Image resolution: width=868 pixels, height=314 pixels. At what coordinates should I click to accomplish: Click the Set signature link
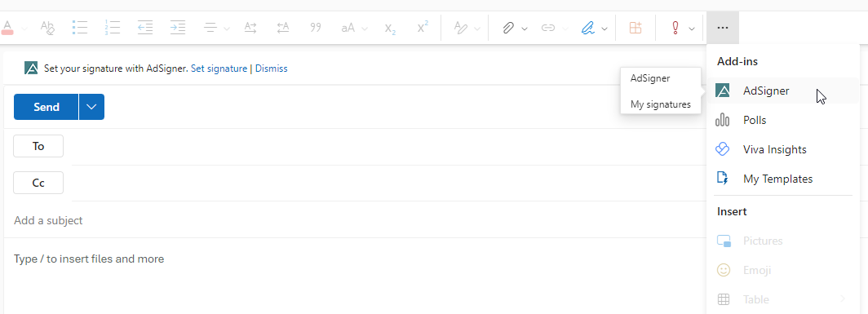[219, 69]
